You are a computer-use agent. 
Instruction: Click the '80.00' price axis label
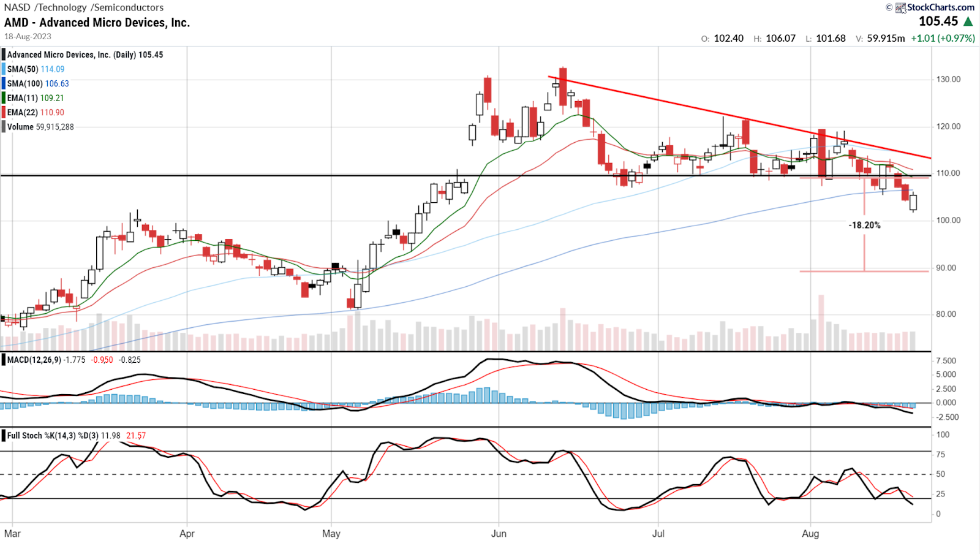pos(946,314)
